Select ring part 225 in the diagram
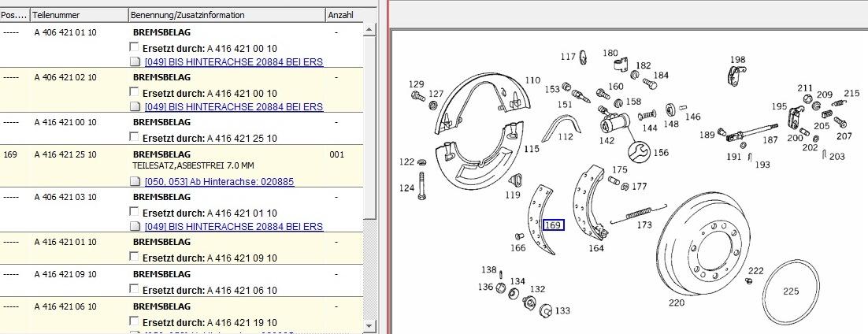The width and height of the screenshot is (868, 334). coord(790,290)
